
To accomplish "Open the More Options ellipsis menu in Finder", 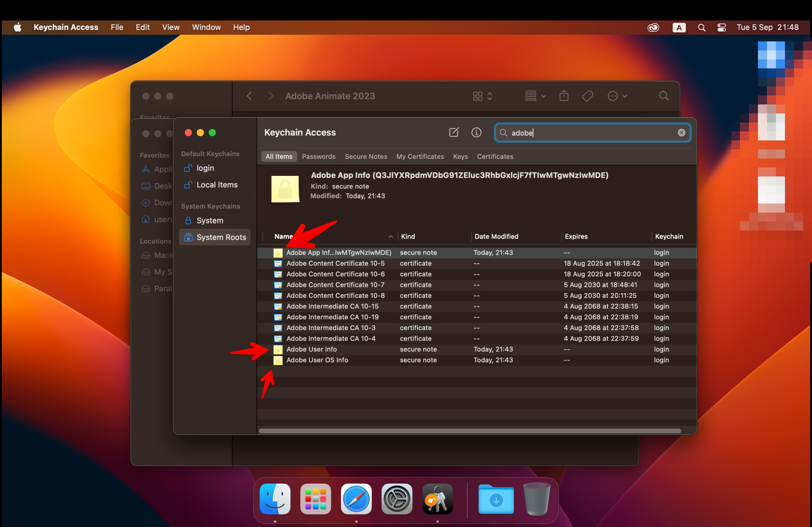I will click(617, 96).
